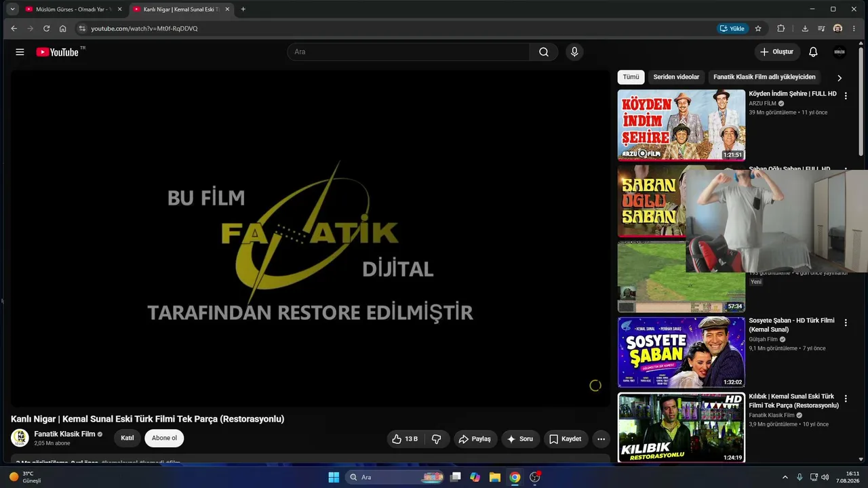The height and width of the screenshot is (488, 868).
Task: Open the Chrome profile avatar
Action: (837, 28)
